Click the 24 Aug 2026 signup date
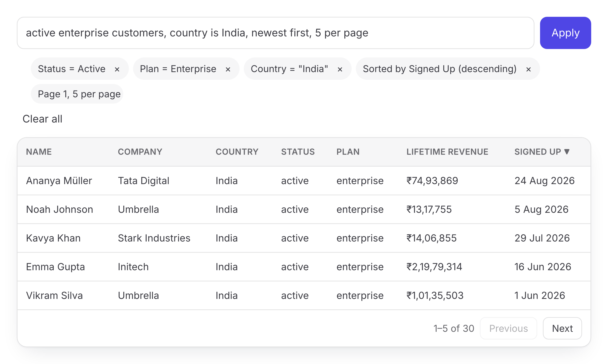 pyautogui.click(x=544, y=181)
